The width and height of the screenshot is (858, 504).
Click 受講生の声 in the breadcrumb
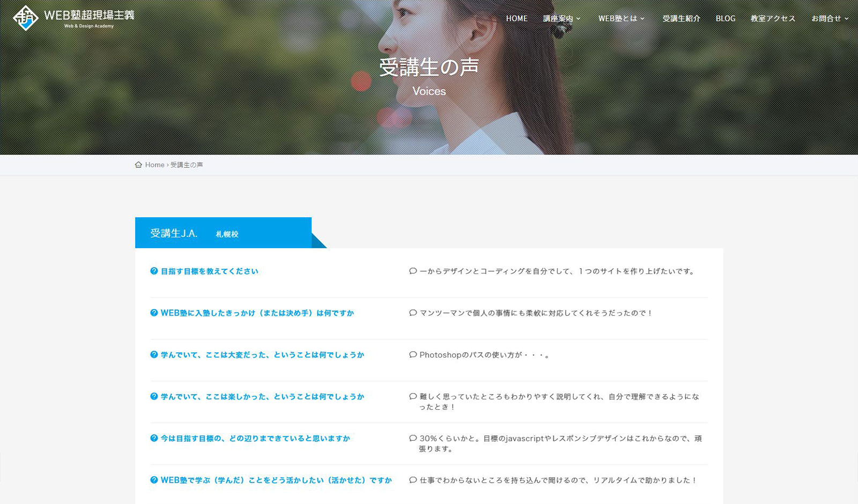(187, 165)
